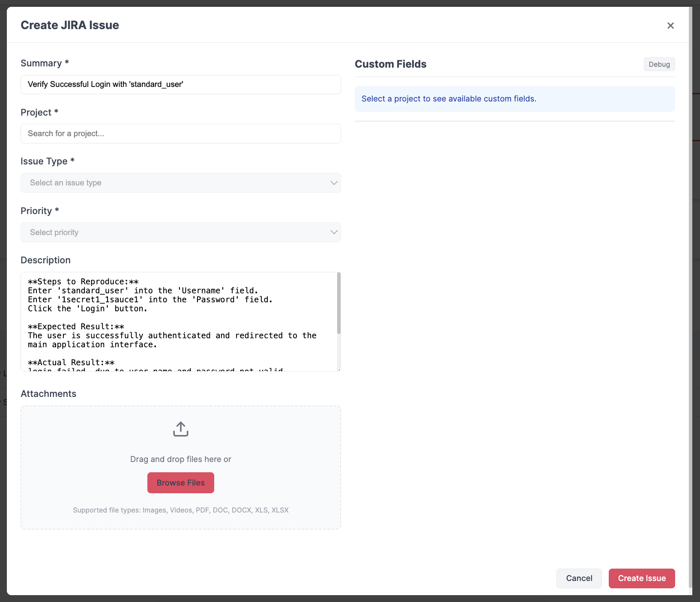
Task: Click the description box resize handle
Action: (x=339, y=370)
